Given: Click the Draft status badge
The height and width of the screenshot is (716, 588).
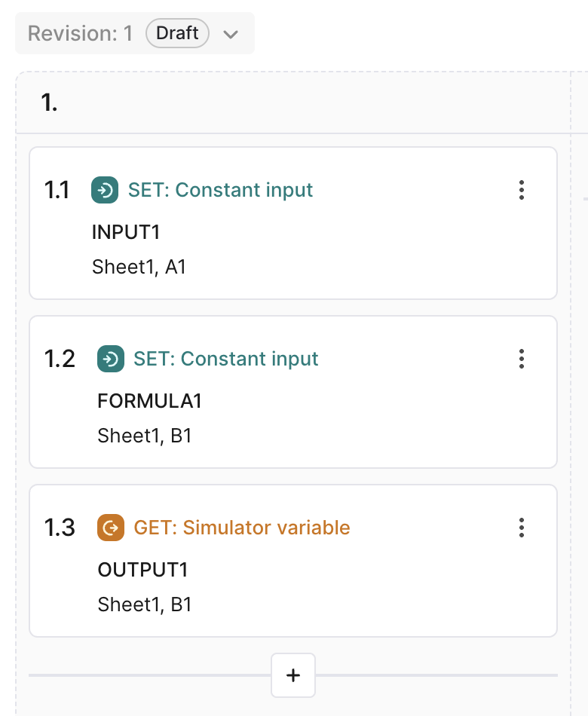Looking at the screenshot, I should coord(177,33).
